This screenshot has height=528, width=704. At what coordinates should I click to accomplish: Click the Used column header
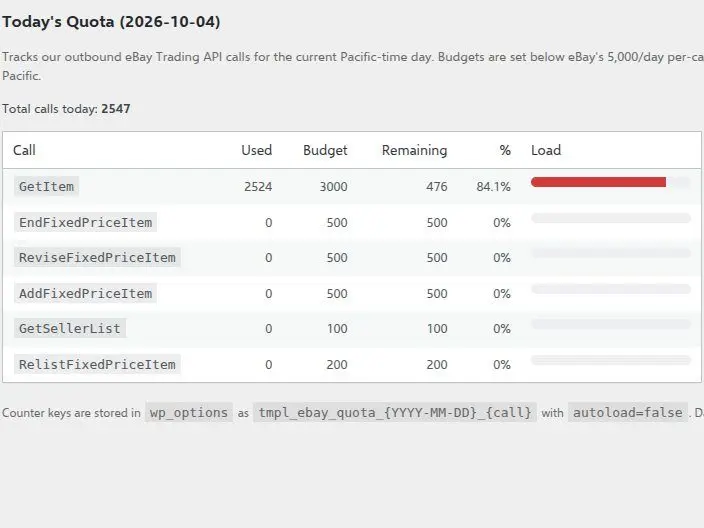click(x=256, y=150)
